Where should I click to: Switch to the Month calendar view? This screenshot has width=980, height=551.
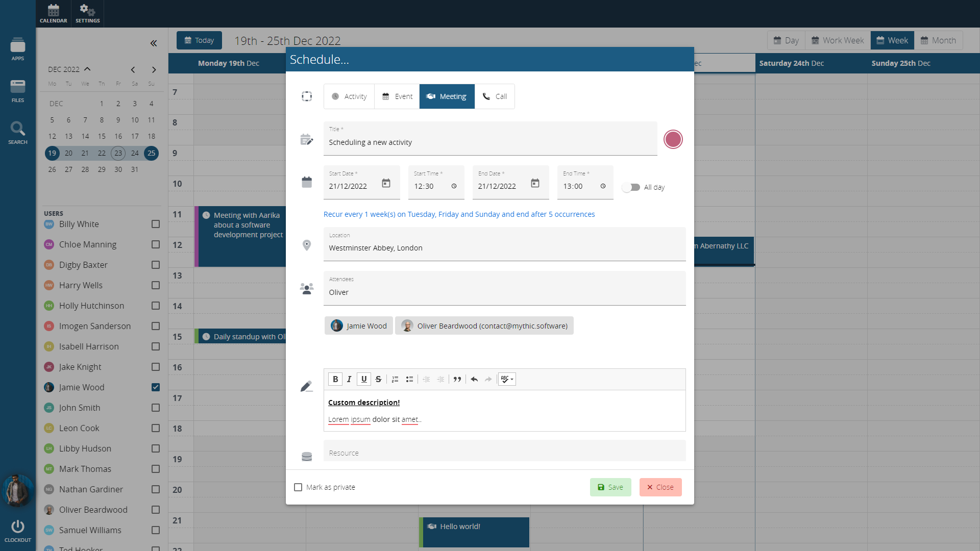pos(938,40)
